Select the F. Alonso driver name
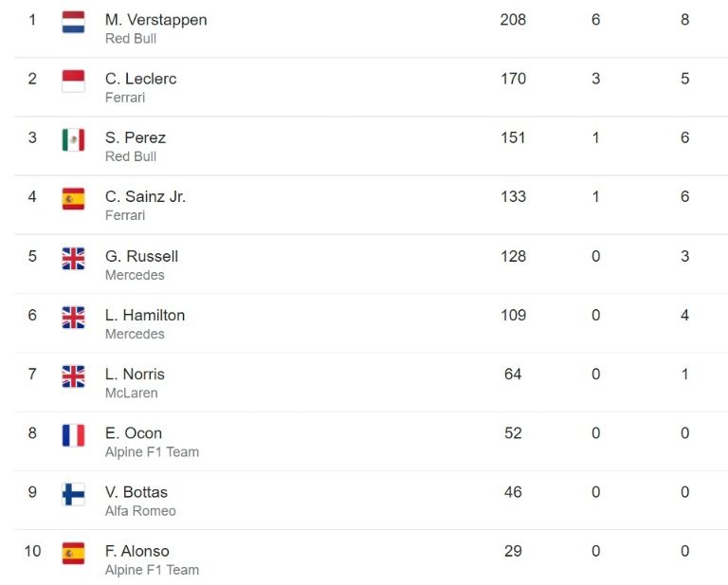The width and height of the screenshot is (728, 585). 136,551
